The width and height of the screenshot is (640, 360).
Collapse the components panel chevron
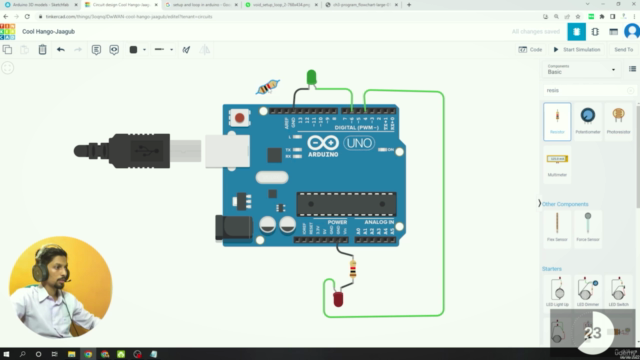pos(539,203)
